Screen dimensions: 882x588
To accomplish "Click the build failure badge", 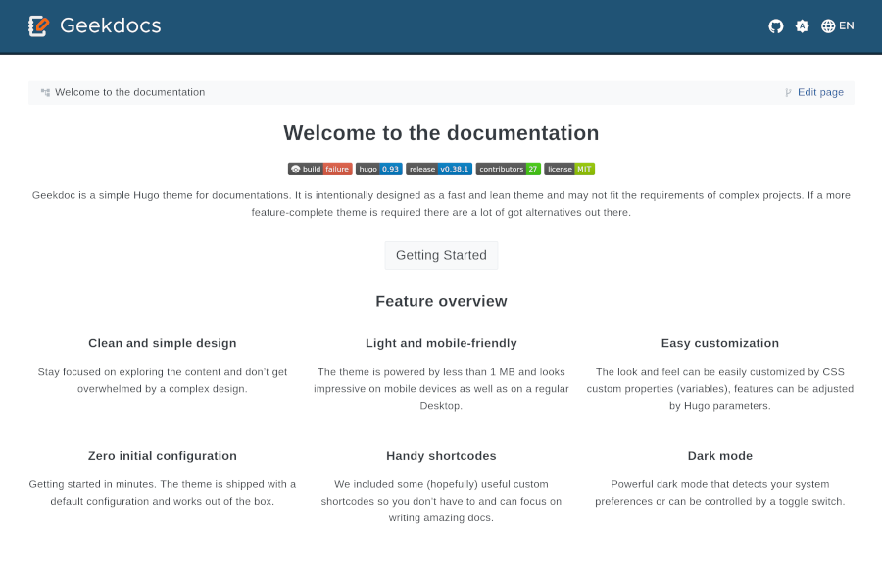I will (x=319, y=169).
